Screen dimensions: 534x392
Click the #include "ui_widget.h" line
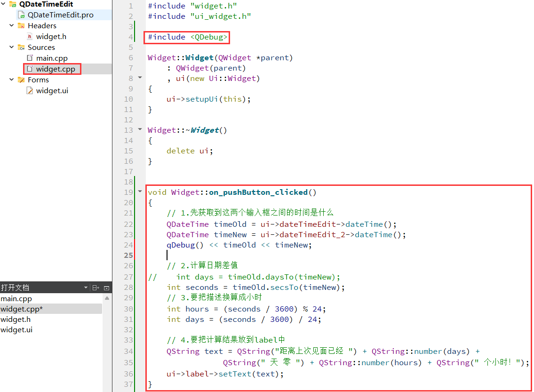[x=199, y=16]
